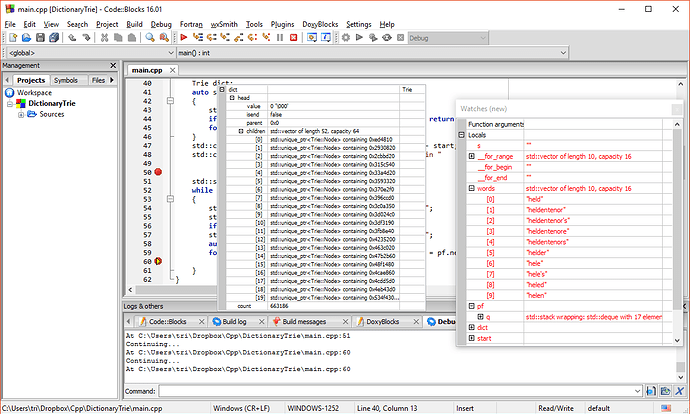Image resolution: width=690 pixels, height=414 pixels.
Task: Click the Copy toolbar icon
Action: click(x=118, y=38)
